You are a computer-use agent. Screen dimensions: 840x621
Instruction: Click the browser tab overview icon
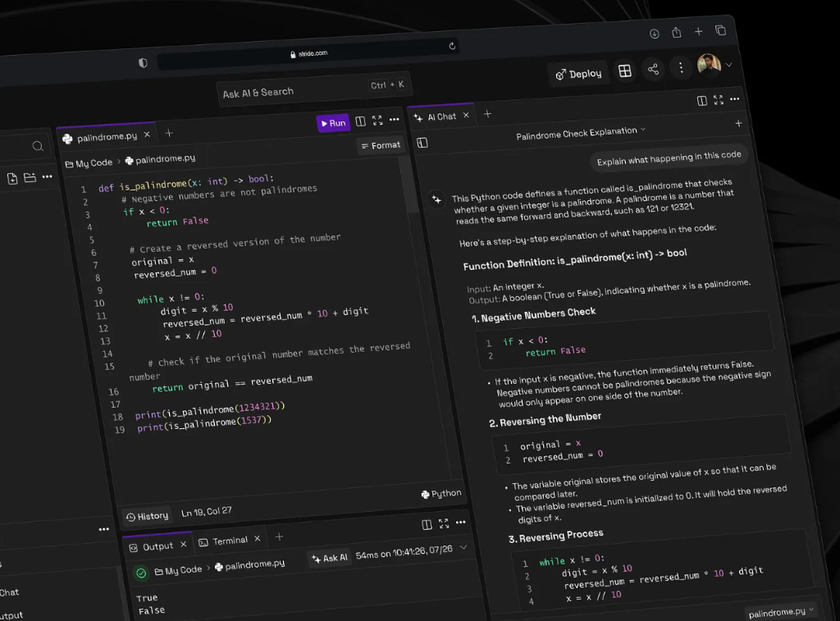tap(720, 30)
